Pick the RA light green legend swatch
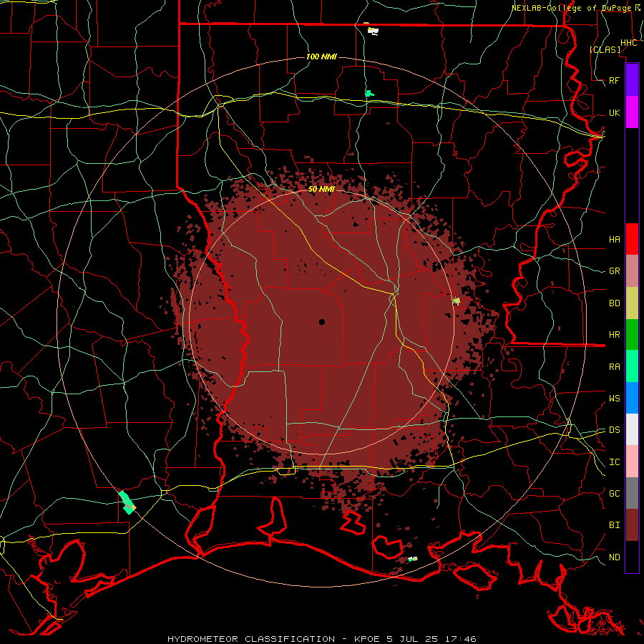This screenshot has width=644, height=644. [x=632, y=366]
